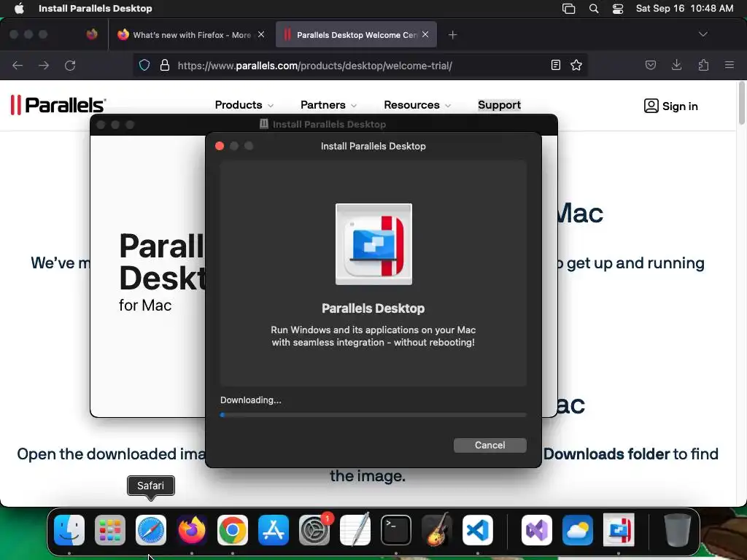747x560 pixels.
Task: Open the Apple menu
Action: point(19,8)
